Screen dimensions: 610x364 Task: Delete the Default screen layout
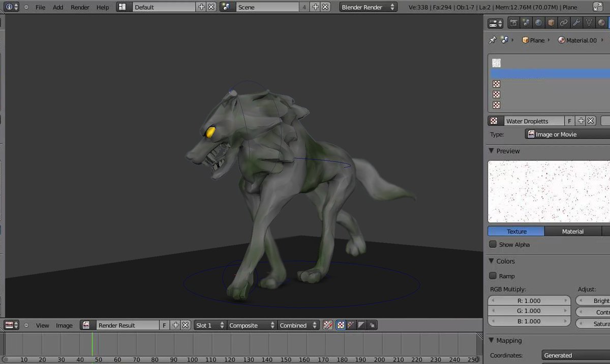pyautogui.click(x=211, y=7)
